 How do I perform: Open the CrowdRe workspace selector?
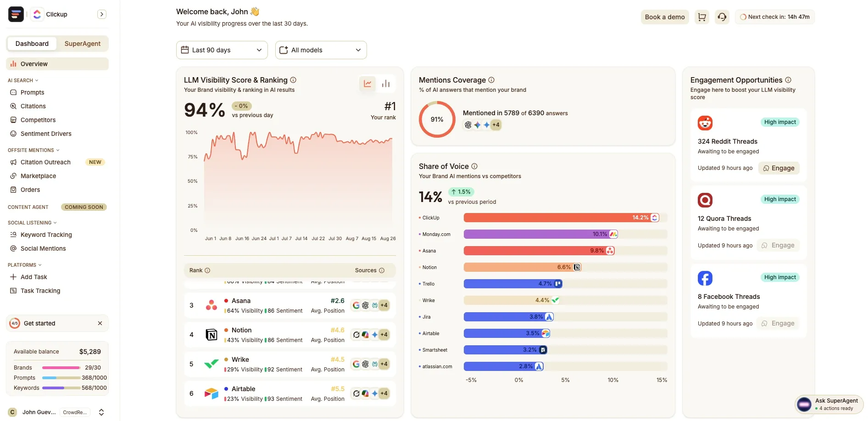pyautogui.click(x=75, y=412)
